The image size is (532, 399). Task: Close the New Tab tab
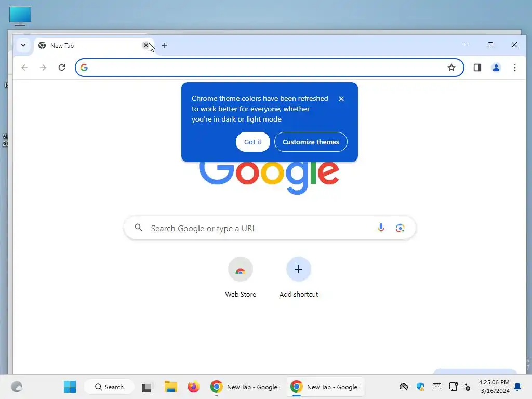(146, 45)
